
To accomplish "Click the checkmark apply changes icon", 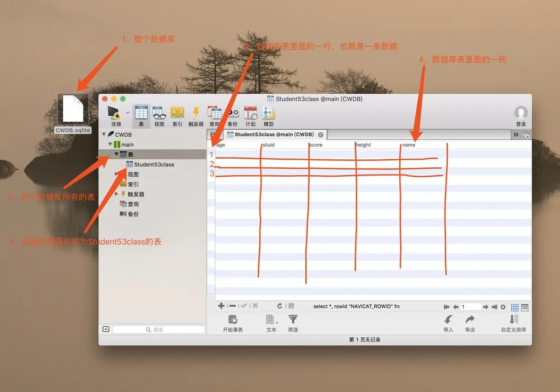I will pos(244,306).
